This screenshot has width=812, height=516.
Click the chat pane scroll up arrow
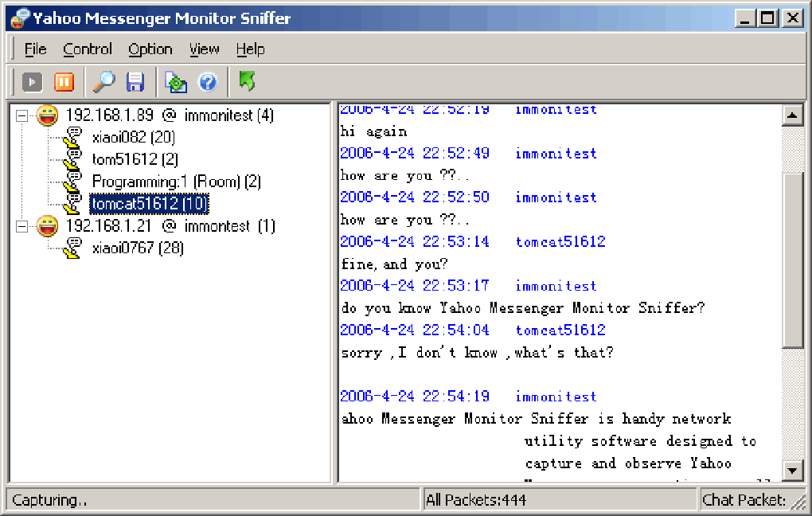pyautogui.click(x=792, y=115)
